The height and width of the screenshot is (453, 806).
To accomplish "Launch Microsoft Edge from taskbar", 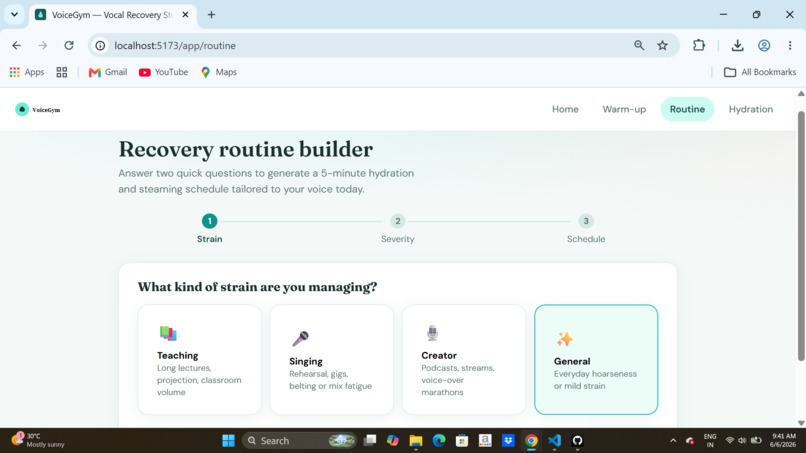I will tap(439, 441).
